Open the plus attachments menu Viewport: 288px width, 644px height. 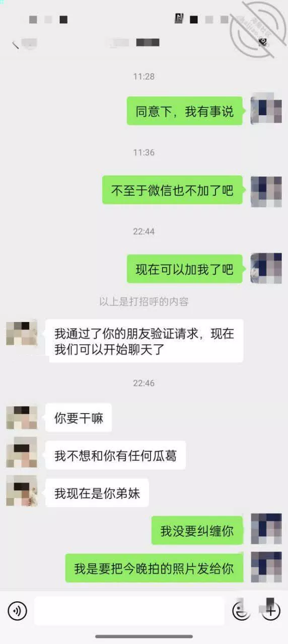[x=270, y=611]
